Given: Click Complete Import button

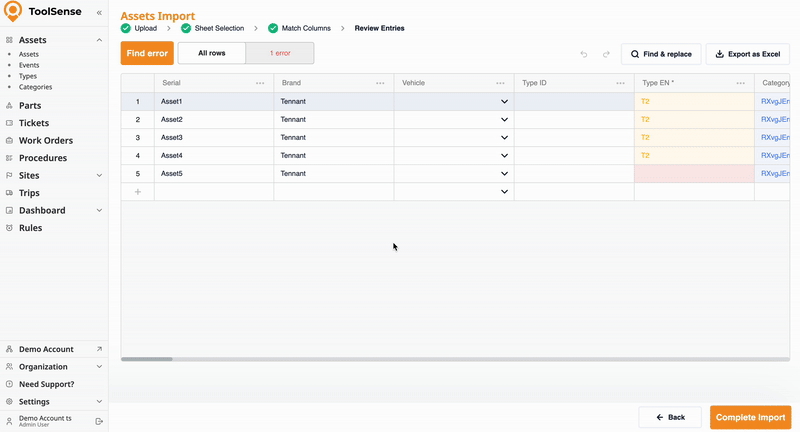Looking at the screenshot, I should (x=751, y=417).
